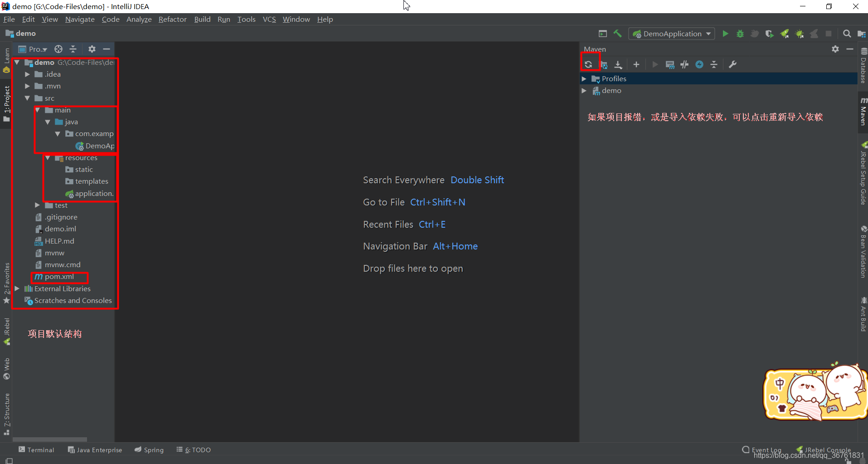The image size is (868, 464).
Task: Click the Build Project hammer icon
Action: 617,34
